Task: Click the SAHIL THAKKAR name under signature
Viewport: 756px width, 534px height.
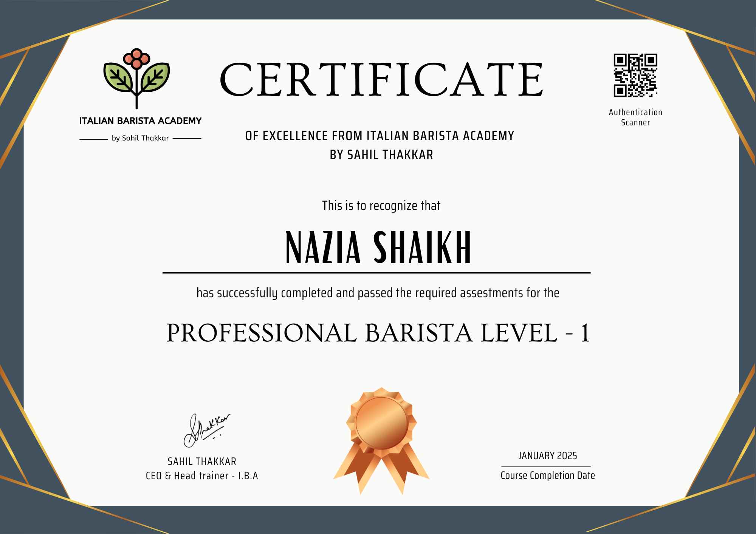Action: tap(202, 461)
